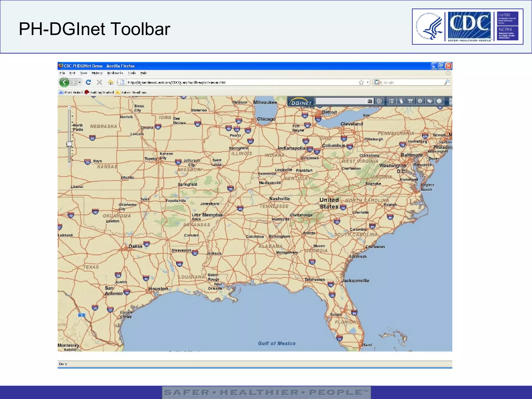The image size is (532, 399).
Task: Click the zoom-out end of zoom slider
Action: click(69, 165)
